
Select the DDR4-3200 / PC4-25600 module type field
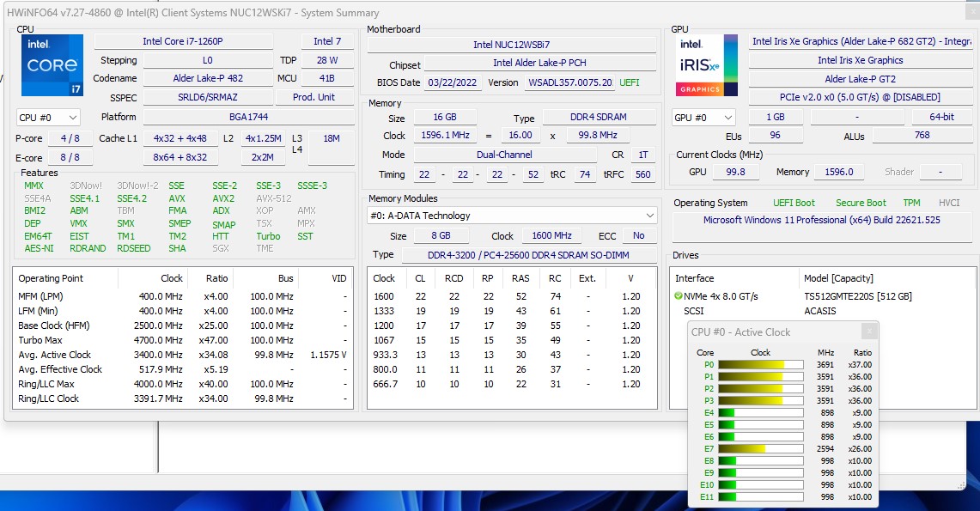point(529,255)
